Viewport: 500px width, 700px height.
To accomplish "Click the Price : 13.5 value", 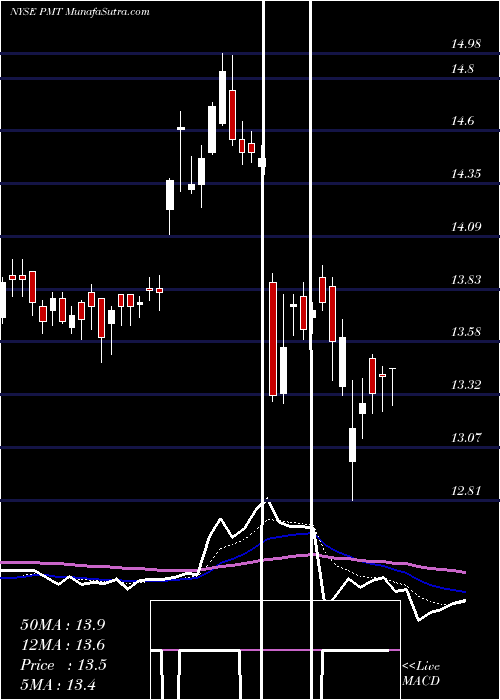I will pos(63,665).
